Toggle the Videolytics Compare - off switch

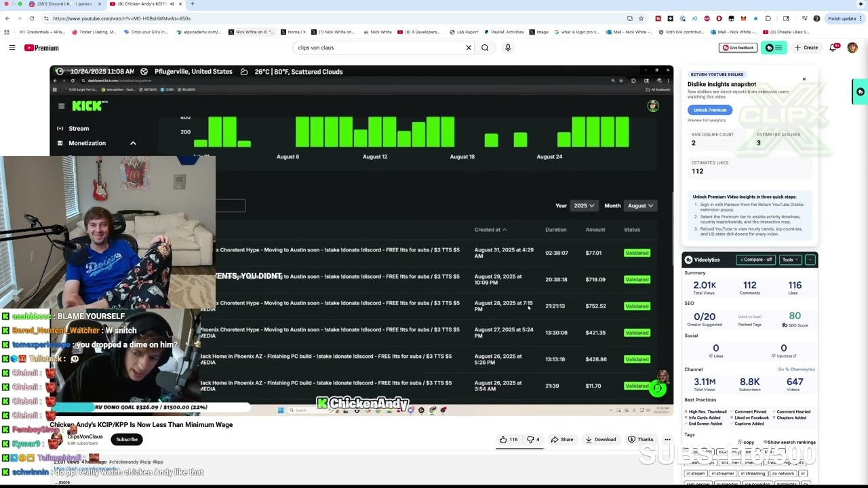click(757, 260)
